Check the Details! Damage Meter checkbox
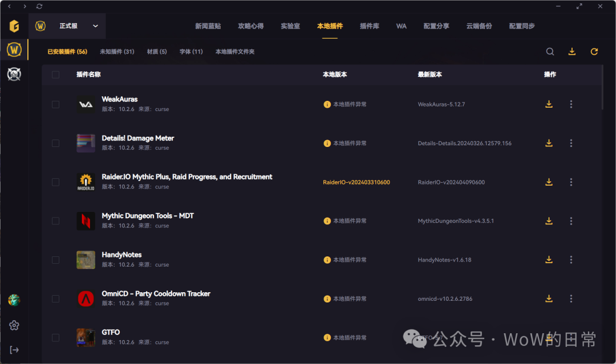 [56, 143]
